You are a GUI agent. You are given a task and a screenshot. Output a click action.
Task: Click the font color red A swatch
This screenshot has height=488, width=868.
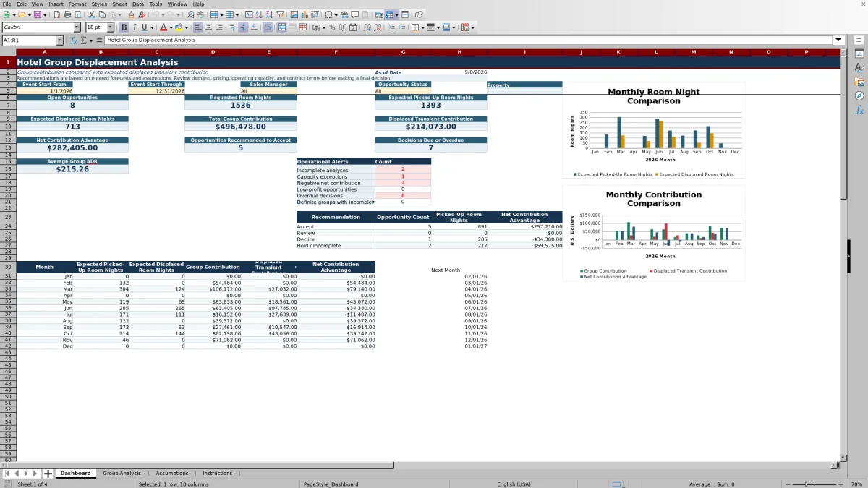coord(163,27)
